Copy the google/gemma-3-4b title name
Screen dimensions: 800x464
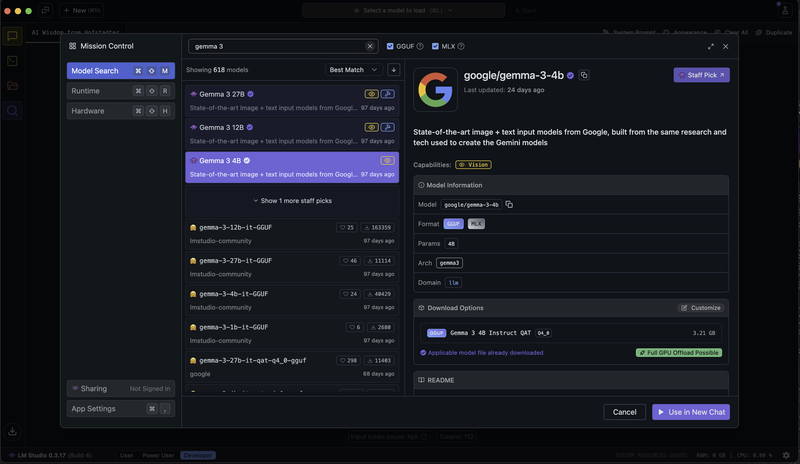[x=584, y=75]
